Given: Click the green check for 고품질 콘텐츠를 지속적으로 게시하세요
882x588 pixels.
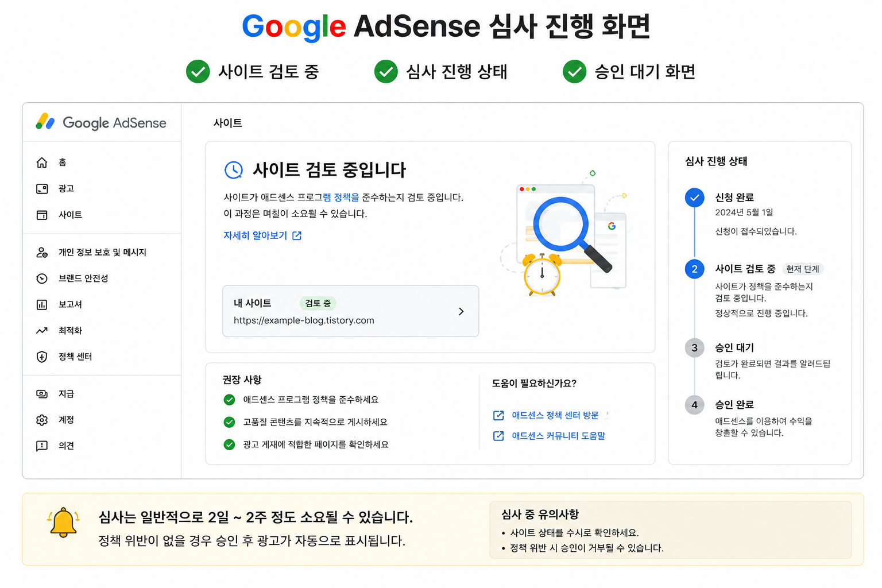Looking at the screenshot, I should pyautogui.click(x=229, y=422).
